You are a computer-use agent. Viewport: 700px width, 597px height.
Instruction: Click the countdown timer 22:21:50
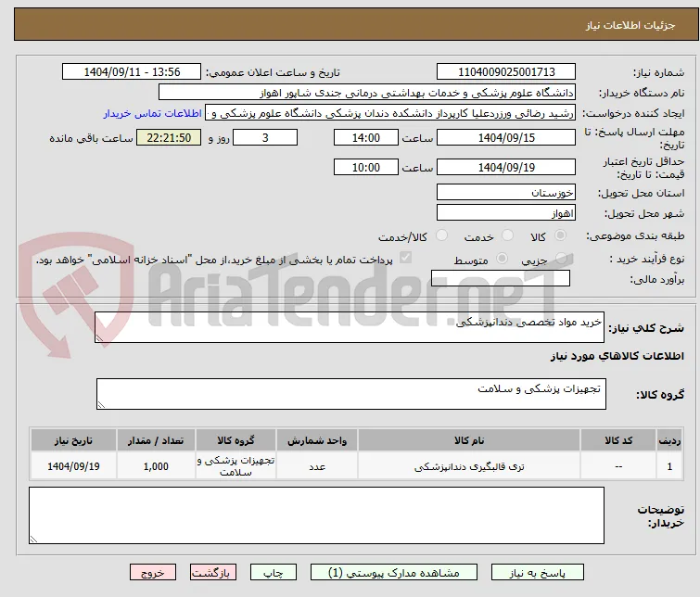169,137
